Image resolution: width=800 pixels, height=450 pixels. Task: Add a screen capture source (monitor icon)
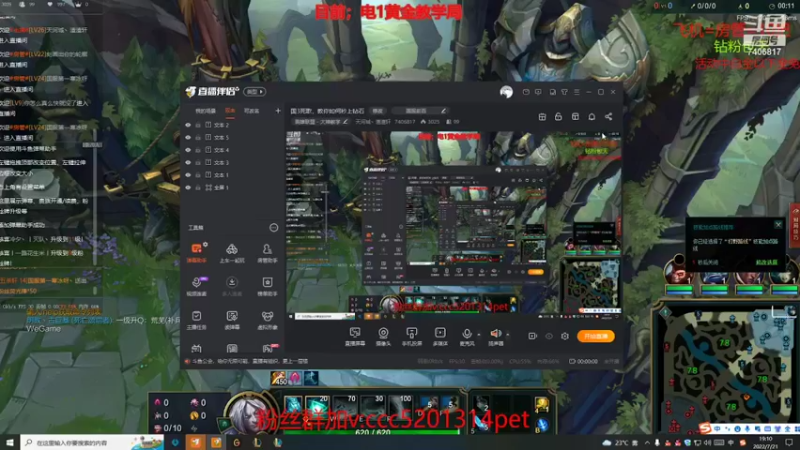coord(355,337)
